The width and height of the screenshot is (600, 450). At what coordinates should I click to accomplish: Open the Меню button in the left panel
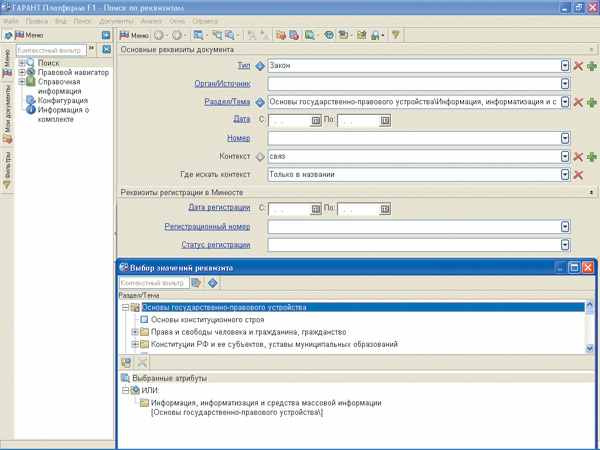29,36
